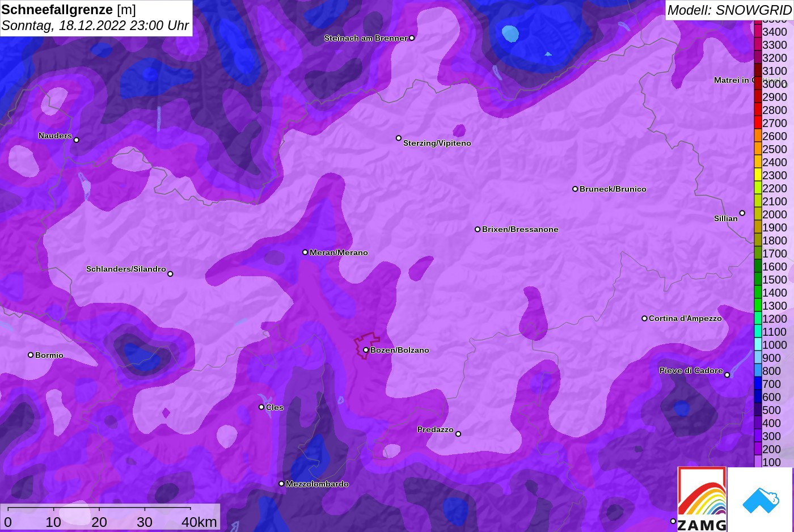
Task: Click the Bozen/Bolzano city marker
Action: click(366, 350)
